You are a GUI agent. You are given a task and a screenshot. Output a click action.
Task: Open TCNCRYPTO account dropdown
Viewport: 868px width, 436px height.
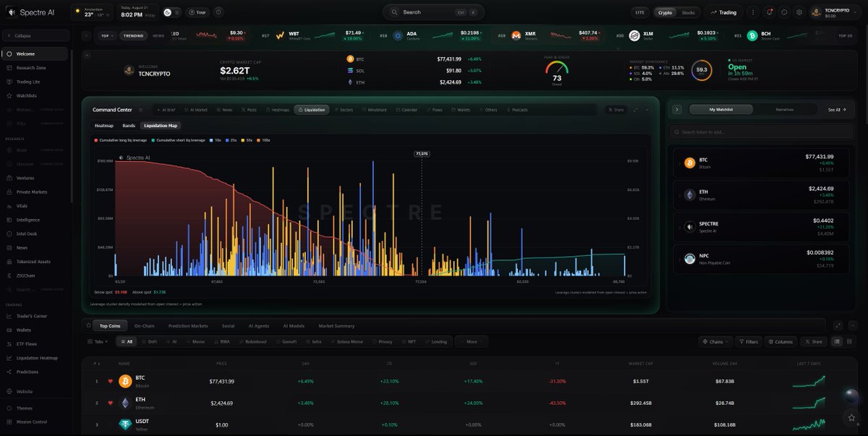pyautogui.click(x=835, y=12)
